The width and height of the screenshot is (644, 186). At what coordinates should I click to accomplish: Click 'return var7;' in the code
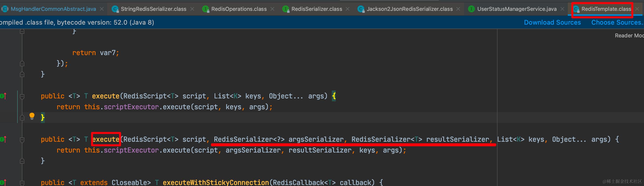pyautogui.click(x=96, y=53)
